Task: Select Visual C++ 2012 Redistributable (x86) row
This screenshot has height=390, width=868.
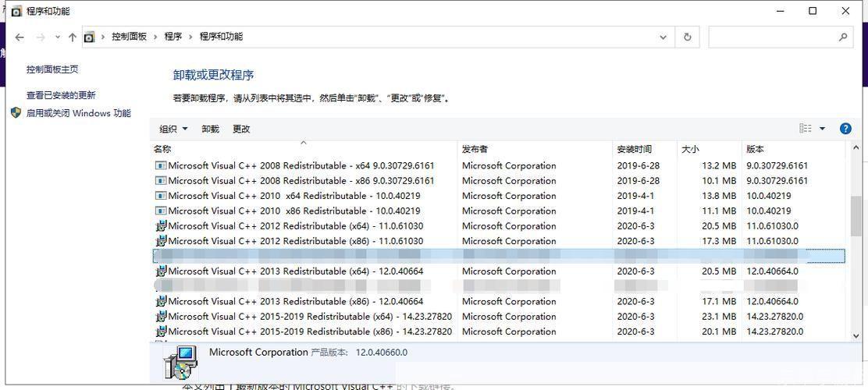Action: [x=498, y=241]
